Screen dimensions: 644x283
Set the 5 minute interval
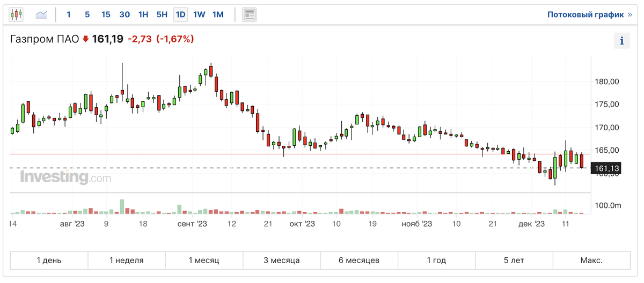(87, 14)
